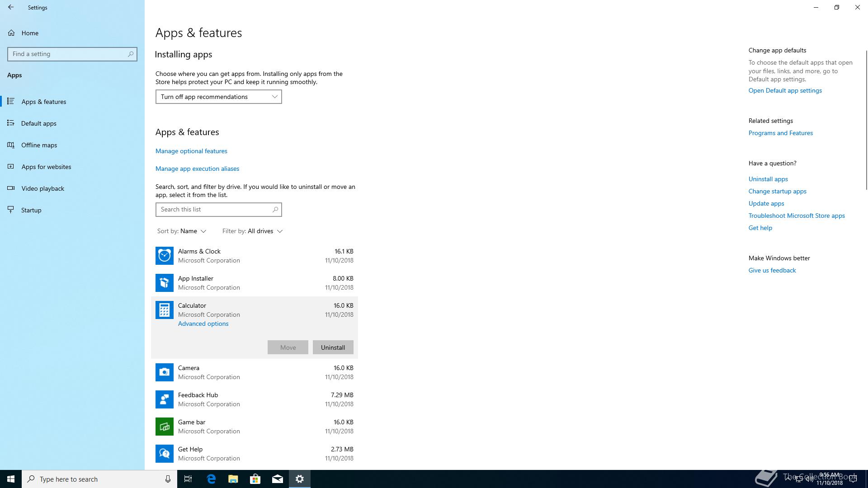
Task: Open the Startup settings page
Action: (72, 210)
